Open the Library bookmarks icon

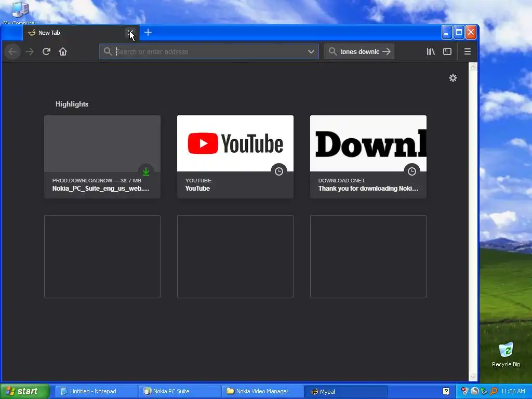(431, 51)
